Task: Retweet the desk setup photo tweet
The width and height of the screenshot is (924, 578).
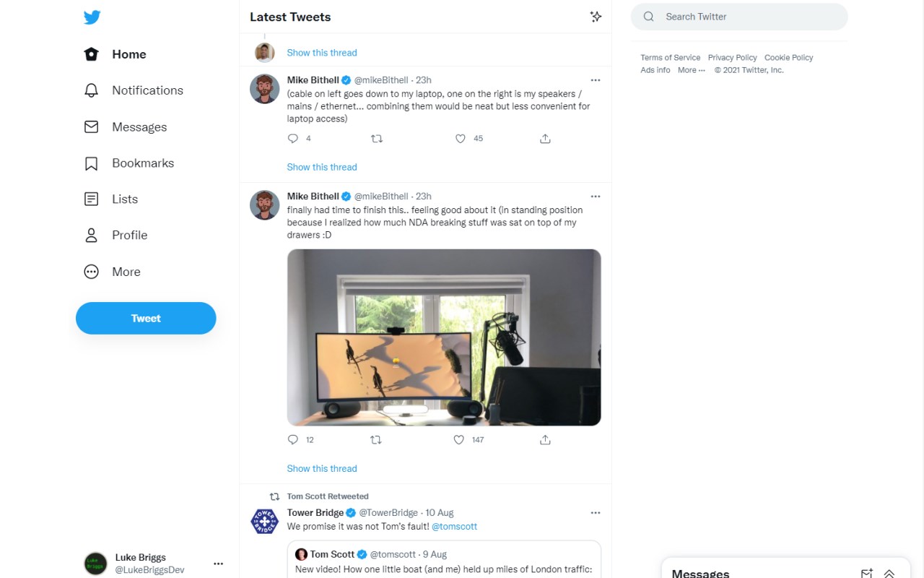Action: (x=375, y=439)
